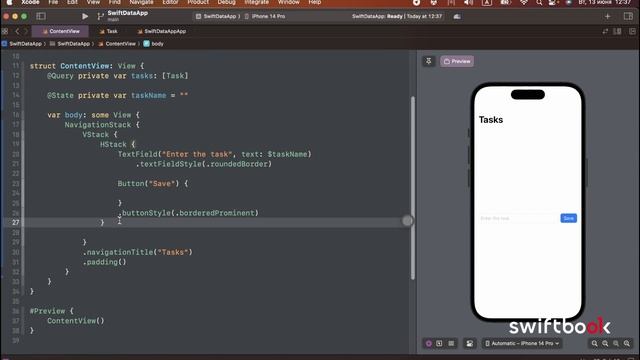The image size is (640, 360).
Task: Open the SwiftDataApp project breadcrumb
Action: click(x=22, y=44)
